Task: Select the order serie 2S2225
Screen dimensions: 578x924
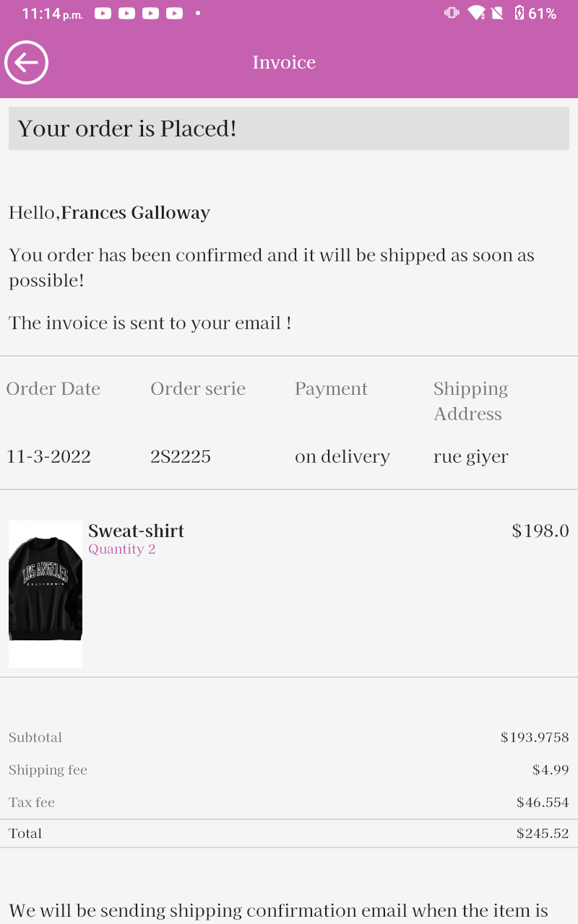Action: (181, 456)
